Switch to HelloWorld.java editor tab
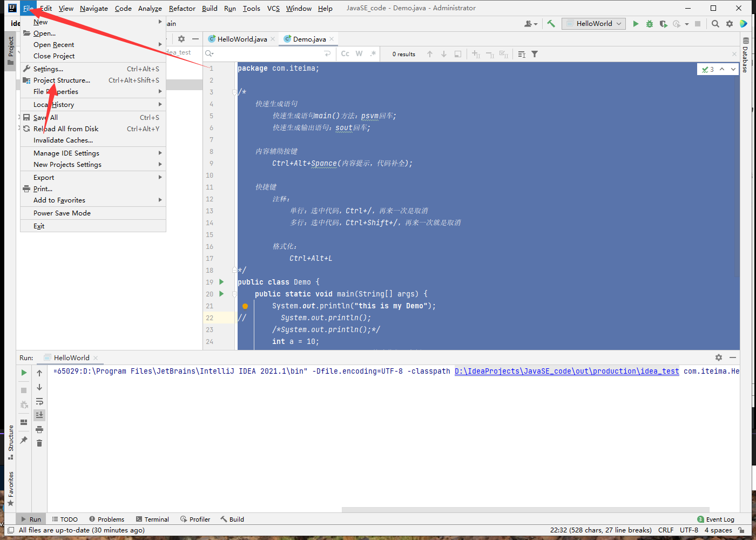Screen dimensions: 756x540 (x=242, y=39)
